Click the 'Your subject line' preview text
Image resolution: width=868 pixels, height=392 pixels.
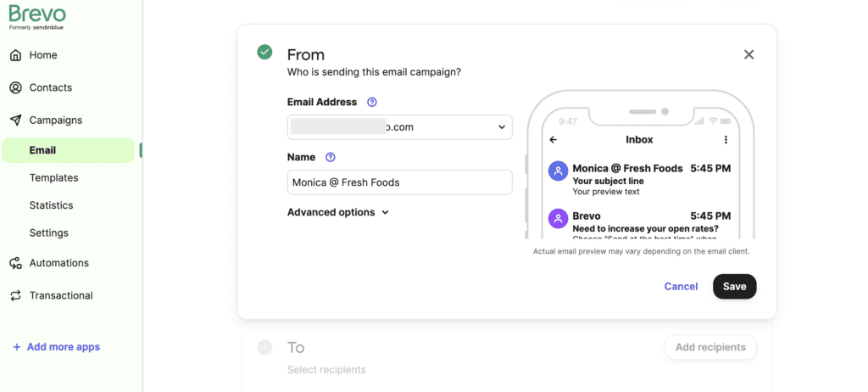(608, 181)
